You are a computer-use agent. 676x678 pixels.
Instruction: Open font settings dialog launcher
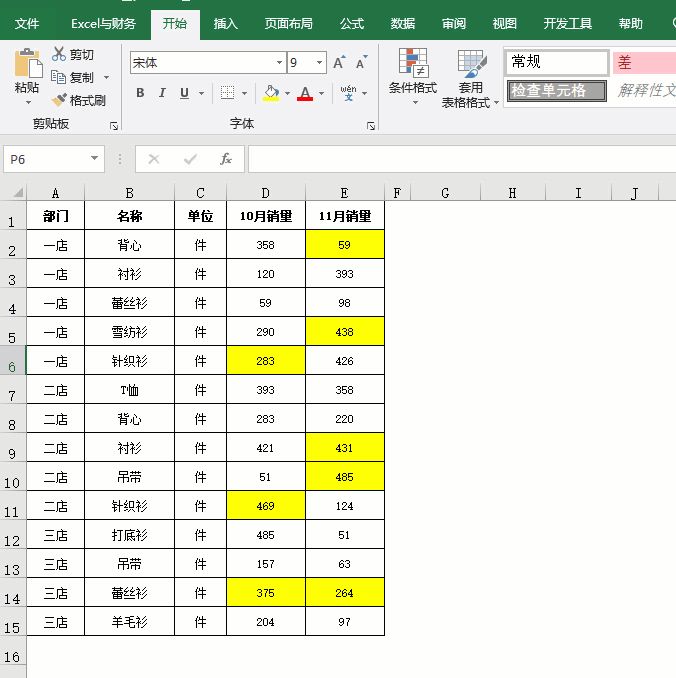[x=371, y=126]
